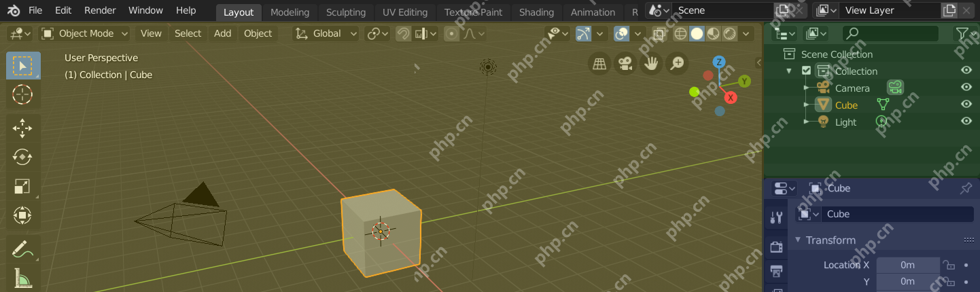Switch to material preview shading
Screen dimensions: 980x292
pyautogui.click(x=713, y=33)
